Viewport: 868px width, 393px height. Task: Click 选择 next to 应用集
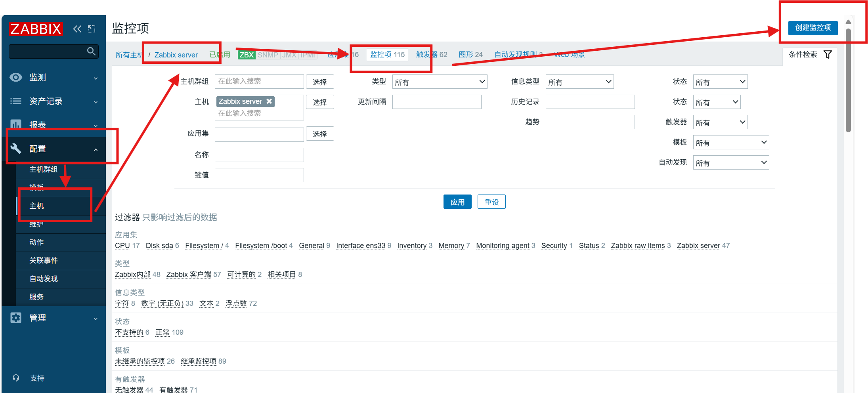point(320,134)
